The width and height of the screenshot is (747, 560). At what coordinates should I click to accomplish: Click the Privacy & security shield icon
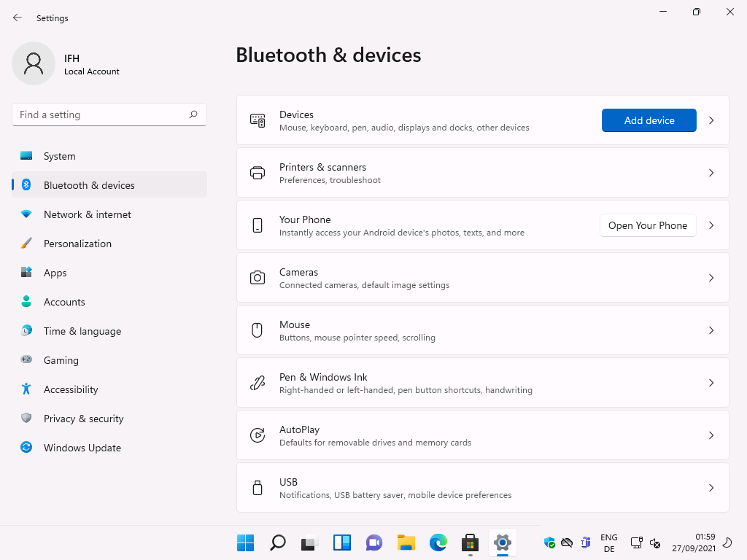pos(26,419)
